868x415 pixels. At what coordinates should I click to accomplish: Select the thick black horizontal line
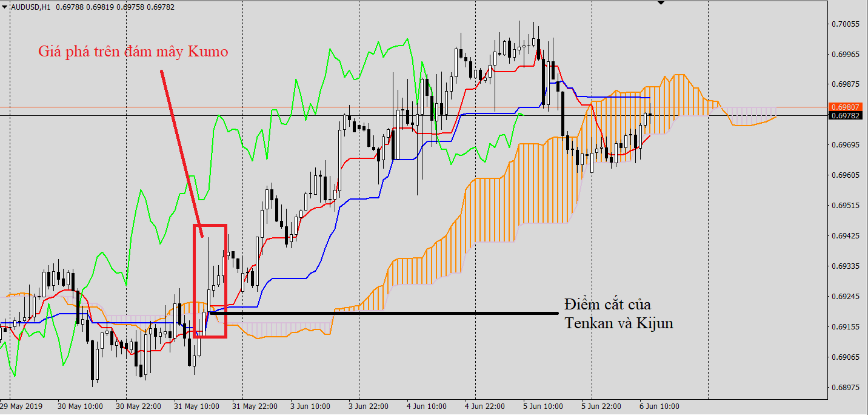(388, 313)
